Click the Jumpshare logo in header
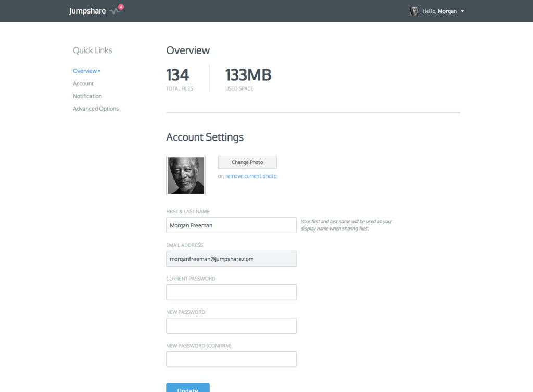533x392 pixels. tap(87, 11)
